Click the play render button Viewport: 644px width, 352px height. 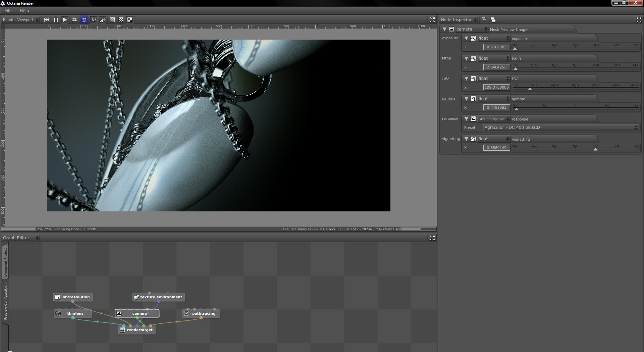coord(65,20)
